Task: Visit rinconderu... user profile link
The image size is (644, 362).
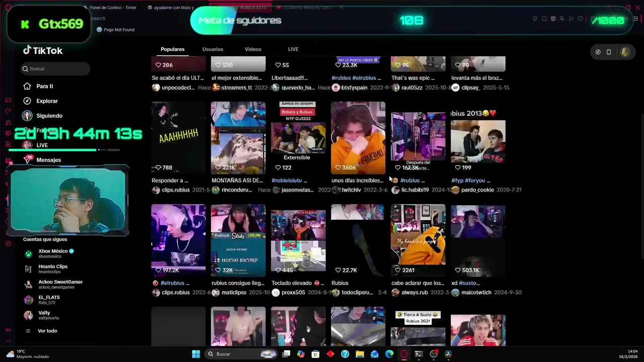Action: click(236, 190)
